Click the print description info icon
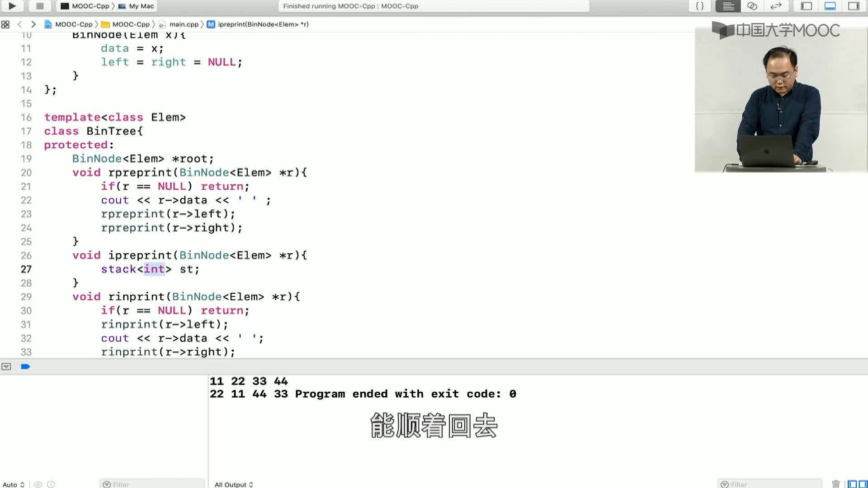 (51, 484)
